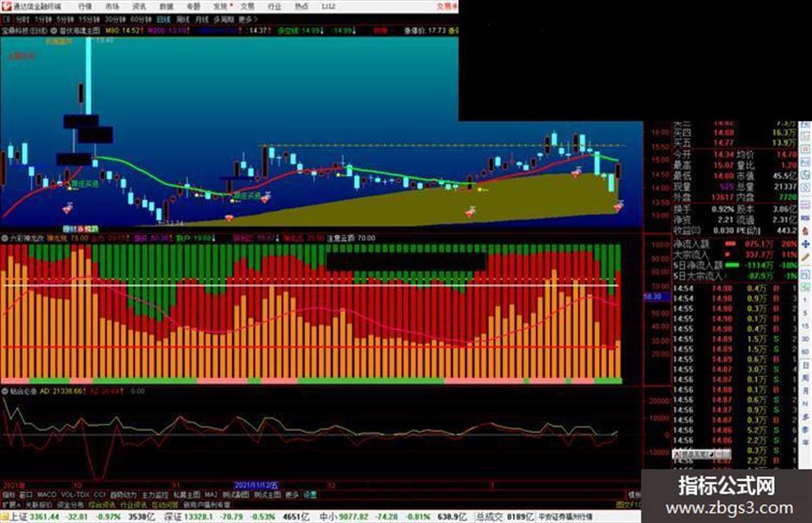This screenshot has width=812, height=523.
Task: Open the 资金分布 tab
Action: tap(70, 504)
